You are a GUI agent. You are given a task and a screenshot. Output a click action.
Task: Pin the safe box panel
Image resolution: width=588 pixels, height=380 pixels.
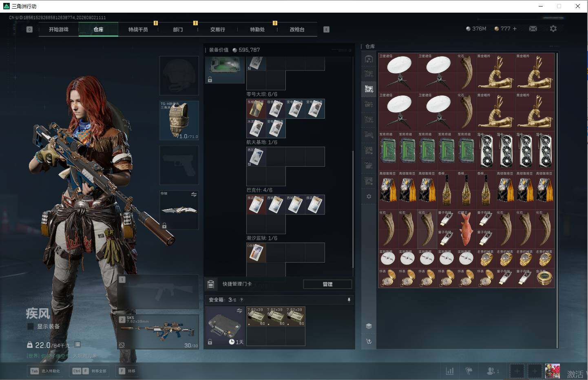[x=349, y=300]
